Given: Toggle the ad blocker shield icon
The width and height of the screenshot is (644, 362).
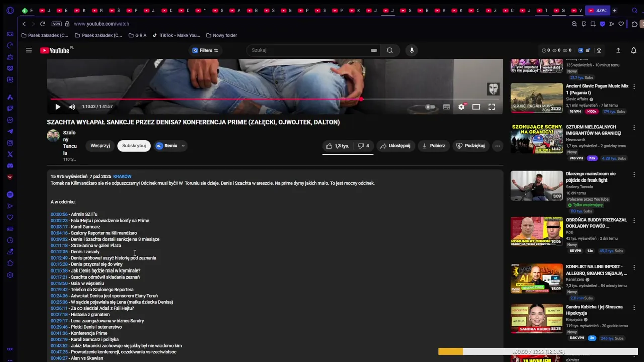Looking at the screenshot, I should 602,24.
